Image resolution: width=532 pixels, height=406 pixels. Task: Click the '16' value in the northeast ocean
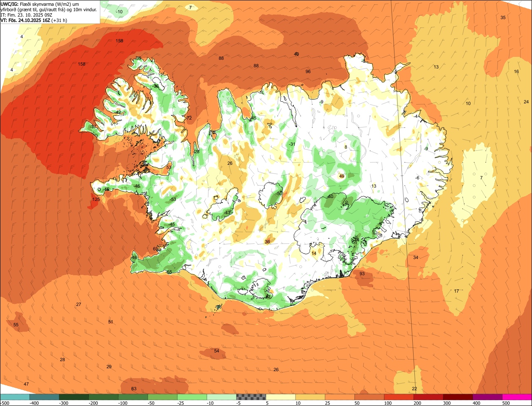[516, 72]
